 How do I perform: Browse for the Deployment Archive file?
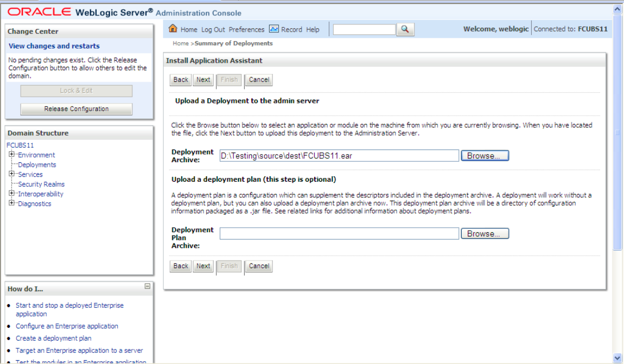point(484,155)
